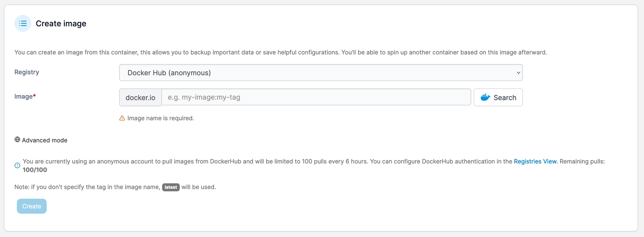
Task: Click the Docker whale icon
Action: click(485, 97)
